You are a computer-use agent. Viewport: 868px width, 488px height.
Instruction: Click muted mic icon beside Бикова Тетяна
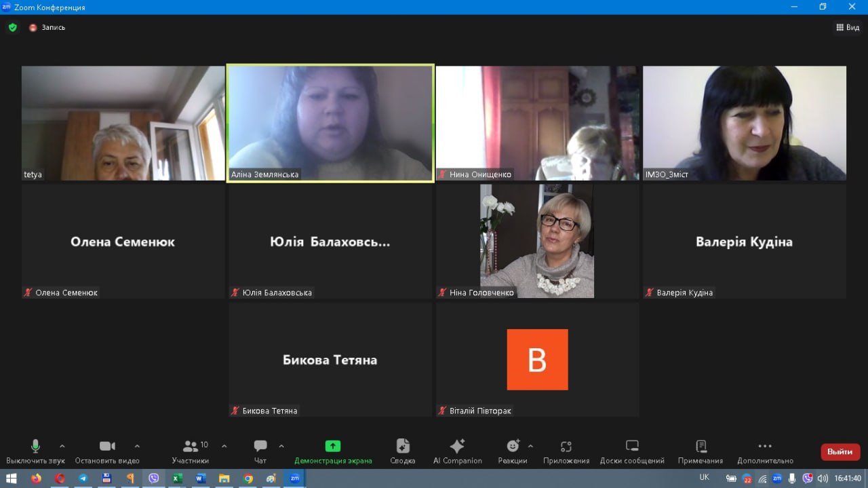pos(235,411)
